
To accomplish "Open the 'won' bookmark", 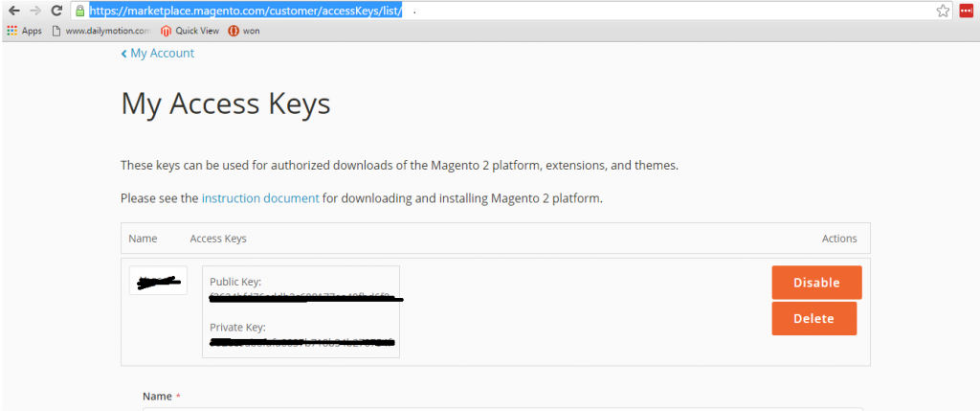I will point(244,31).
